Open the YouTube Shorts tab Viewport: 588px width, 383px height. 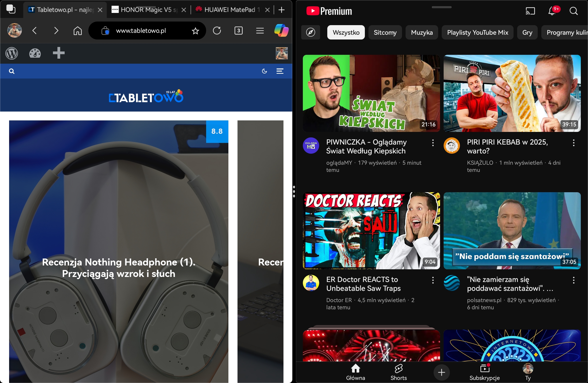[x=399, y=372]
